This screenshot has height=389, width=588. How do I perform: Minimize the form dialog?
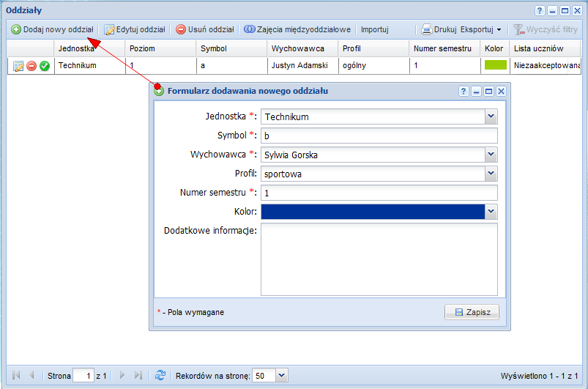point(476,91)
